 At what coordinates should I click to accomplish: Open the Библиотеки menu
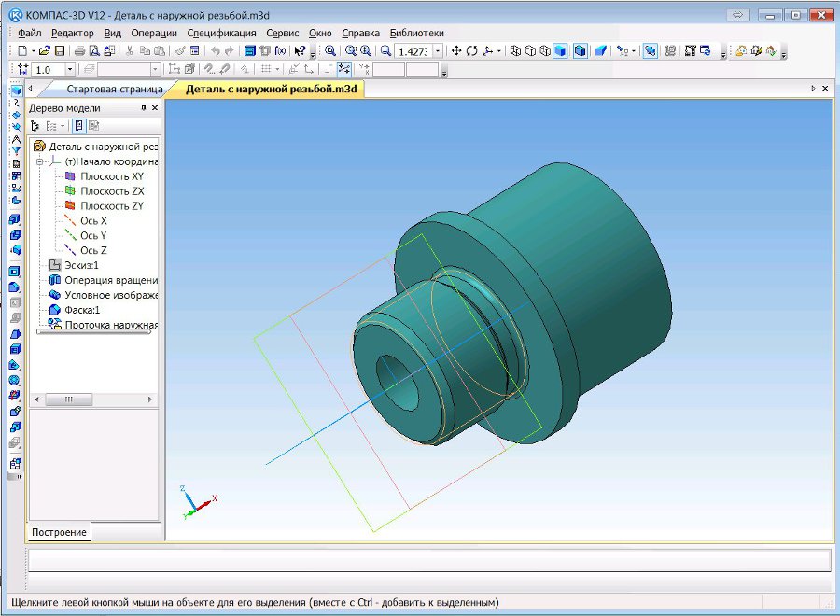click(417, 34)
